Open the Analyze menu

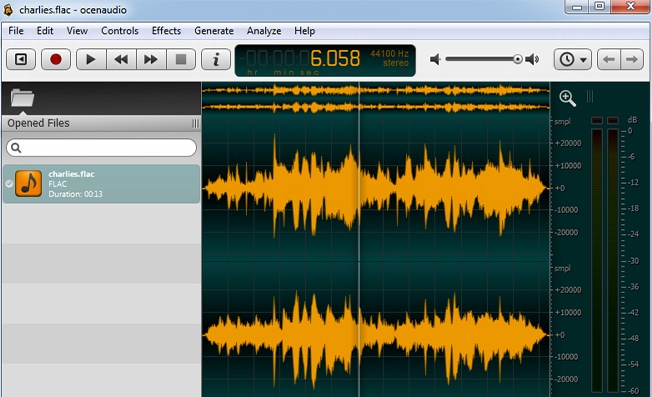point(264,31)
